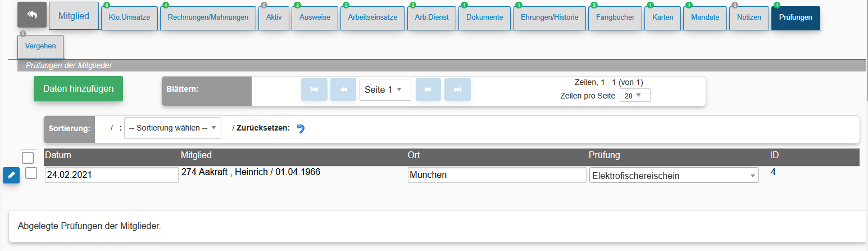Expand the Sortierung wählen dropdown
This screenshot has width=868, height=251.
173,128
